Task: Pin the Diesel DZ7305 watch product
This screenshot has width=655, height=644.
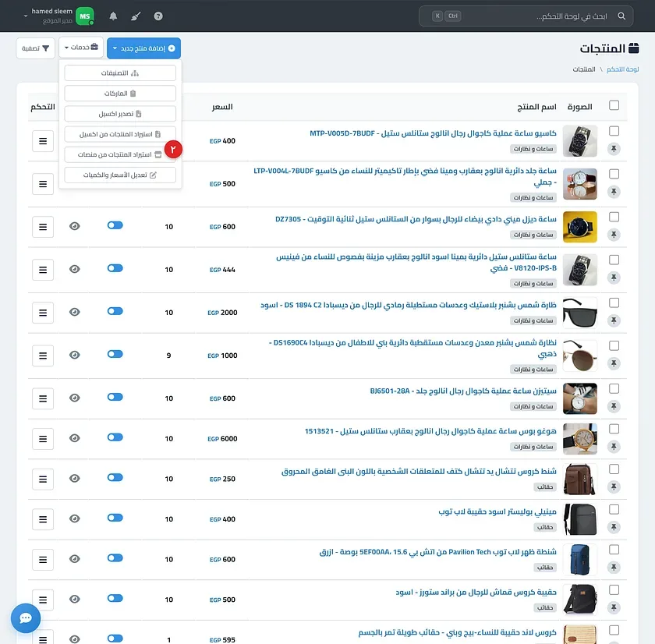Action: pos(614,235)
